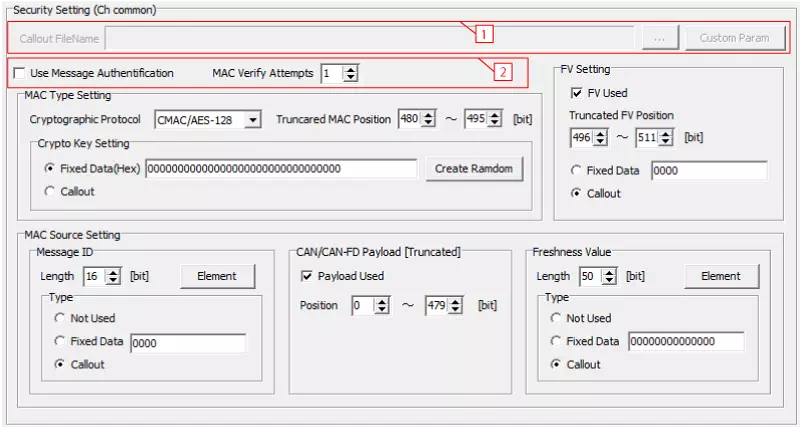Decrease Truncated FV end position 511
800x429 pixels.
666,142
